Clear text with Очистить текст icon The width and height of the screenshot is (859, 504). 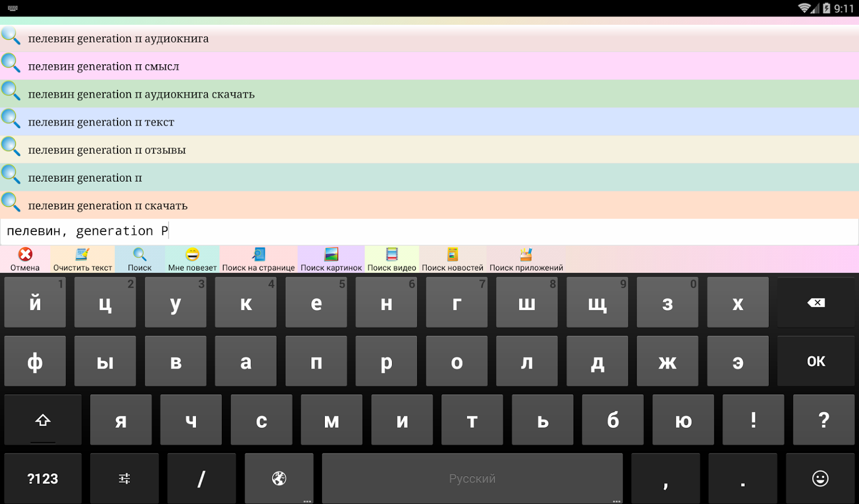[x=82, y=255]
